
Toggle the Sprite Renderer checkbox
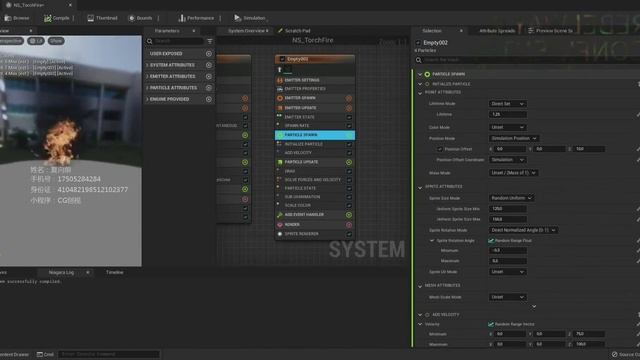click(x=349, y=234)
